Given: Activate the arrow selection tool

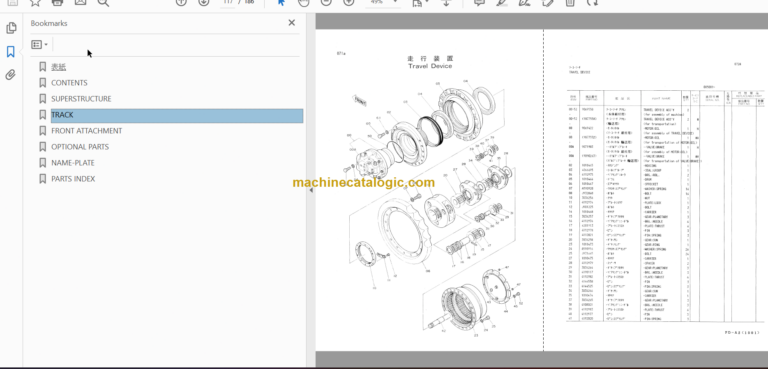Looking at the screenshot, I should pyautogui.click(x=281, y=2).
